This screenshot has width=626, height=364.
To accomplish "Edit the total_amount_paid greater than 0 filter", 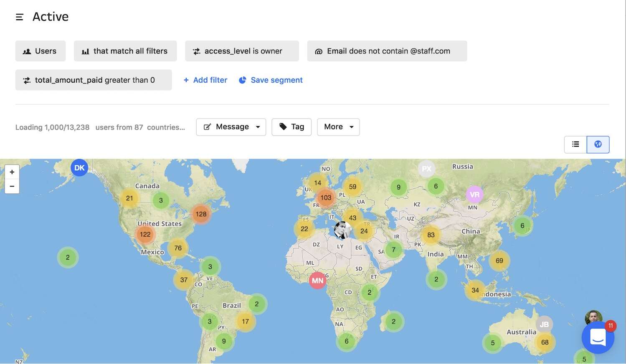I will (x=94, y=80).
